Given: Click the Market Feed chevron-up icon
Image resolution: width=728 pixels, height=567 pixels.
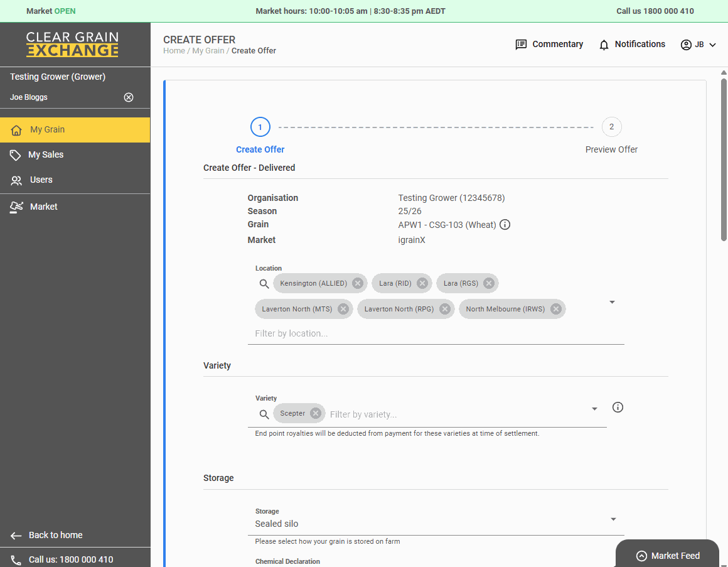Looking at the screenshot, I should pyautogui.click(x=641, y=556).
